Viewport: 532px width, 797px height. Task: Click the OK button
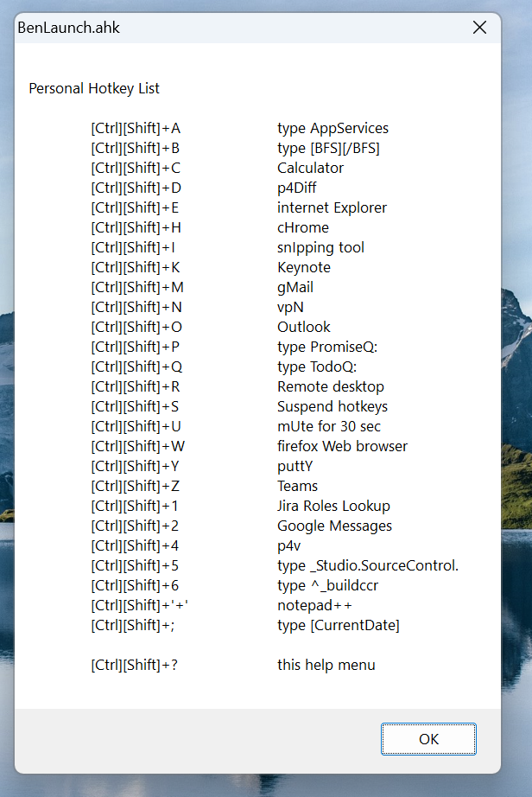(x=428, y=739)
